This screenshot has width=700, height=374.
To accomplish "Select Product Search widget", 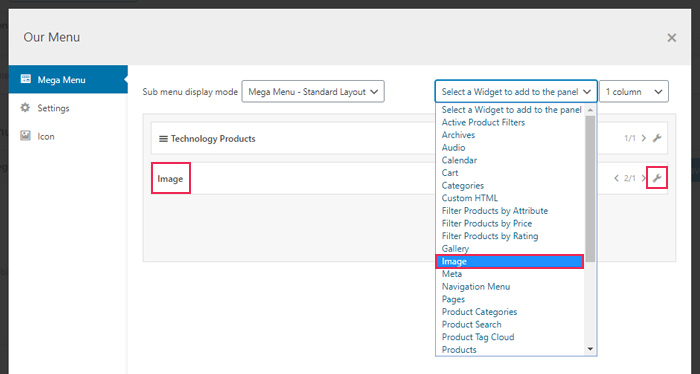I will pos(511,324).
